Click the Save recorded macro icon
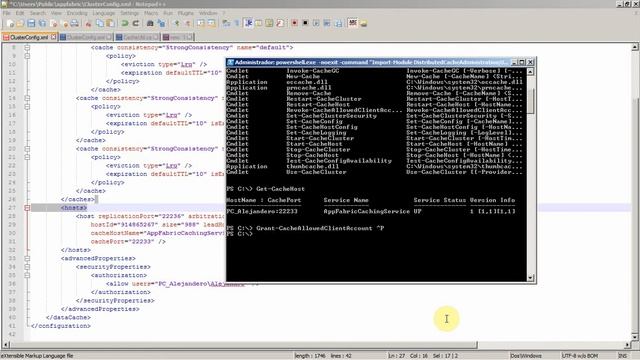640x360 pixels. pos(338,23)
